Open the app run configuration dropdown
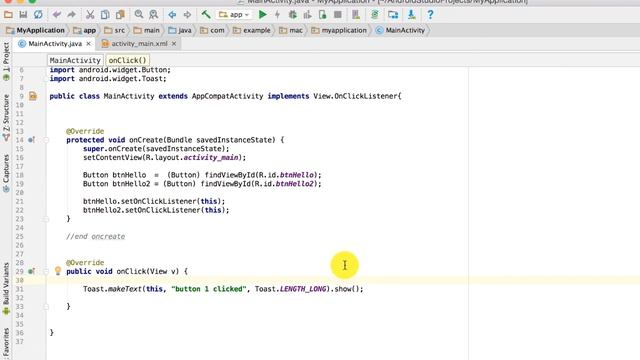Screen dimensions: 640x360 click(234, 15)
